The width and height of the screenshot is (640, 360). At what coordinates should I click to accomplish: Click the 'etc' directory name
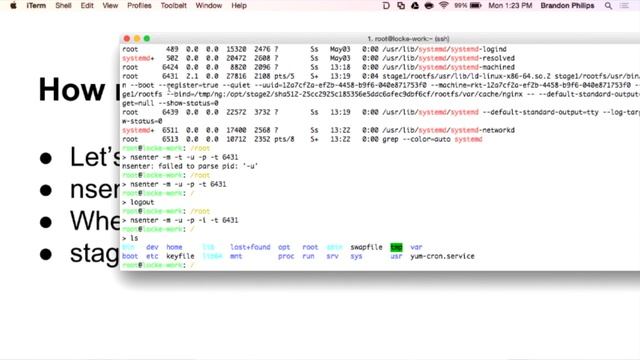[152, 256]
